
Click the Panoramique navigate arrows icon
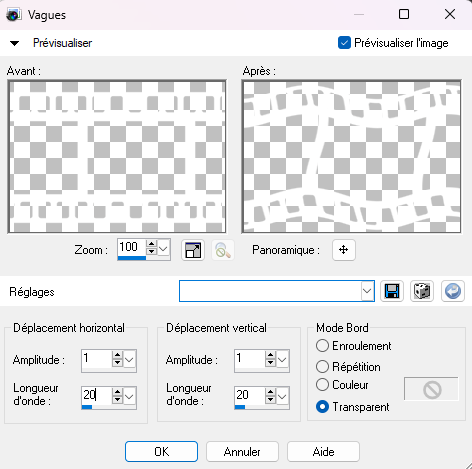(x=344, y=250)
